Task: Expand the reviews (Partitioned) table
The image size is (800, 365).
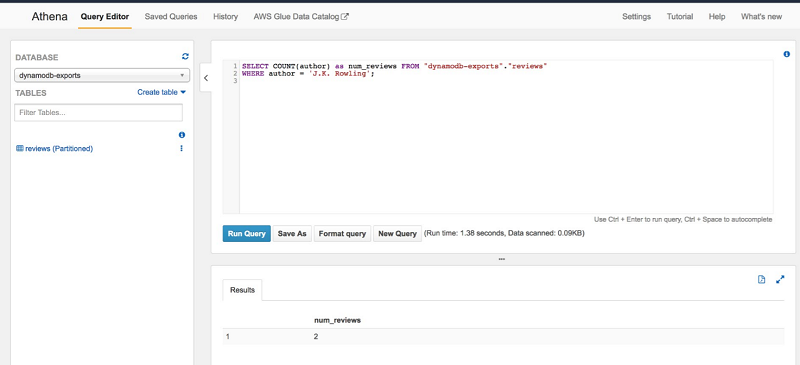Action: click(x=59, y=149)
